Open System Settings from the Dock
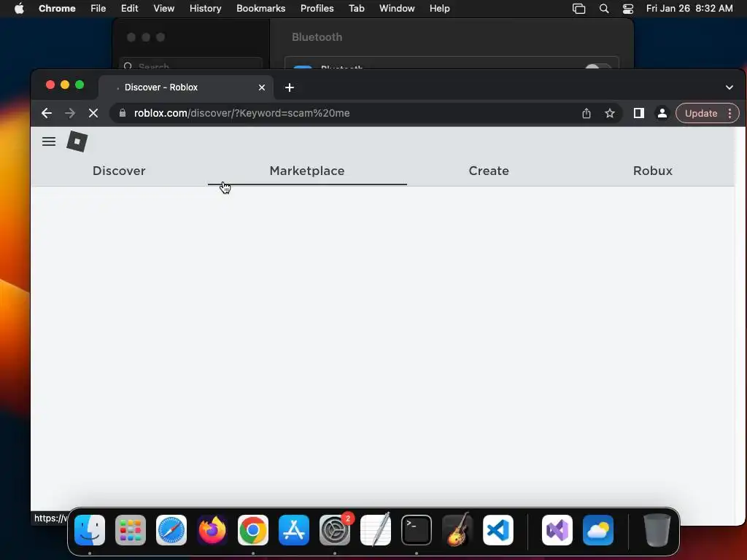Image resolution: width=747 pixels, height=560 pixels. 335,530
